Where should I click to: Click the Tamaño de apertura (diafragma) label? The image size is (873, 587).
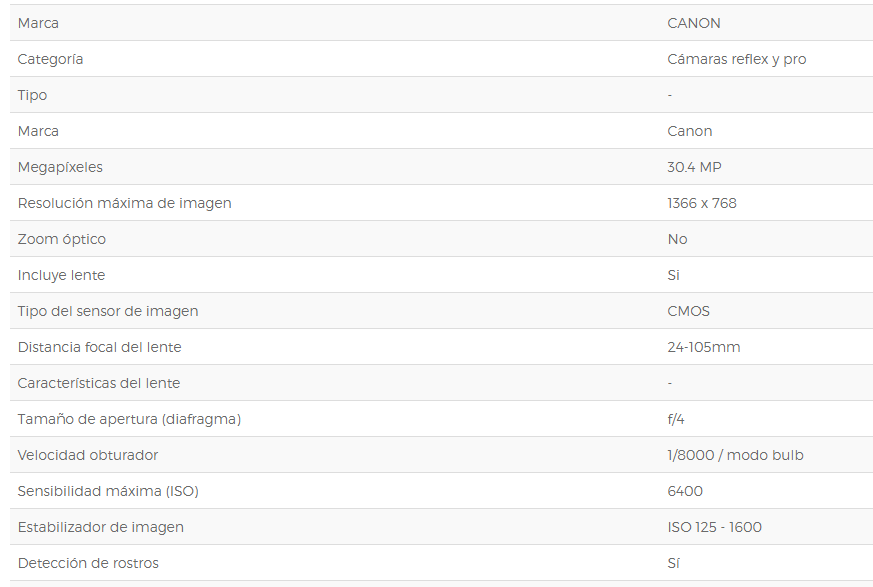coord(129,419)
